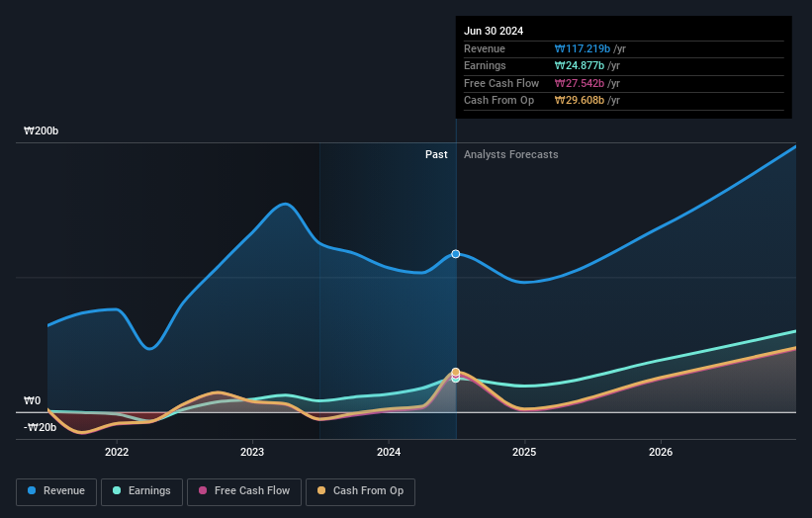Click the Jun 30 2024 tooltip date
This screenshot has height=518, width=812.
(494, 31)
